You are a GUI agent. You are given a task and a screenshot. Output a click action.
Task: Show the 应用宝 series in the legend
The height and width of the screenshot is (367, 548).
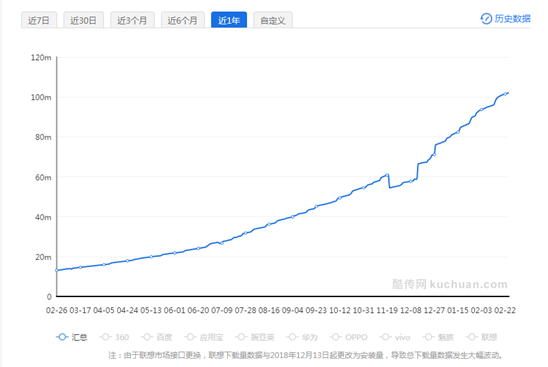pos(203,337)
